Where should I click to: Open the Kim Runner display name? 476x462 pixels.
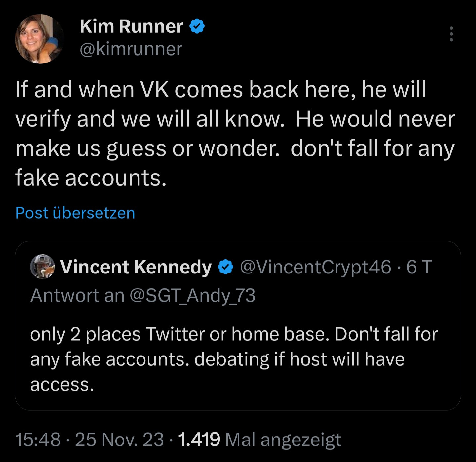tap(131, 26)
